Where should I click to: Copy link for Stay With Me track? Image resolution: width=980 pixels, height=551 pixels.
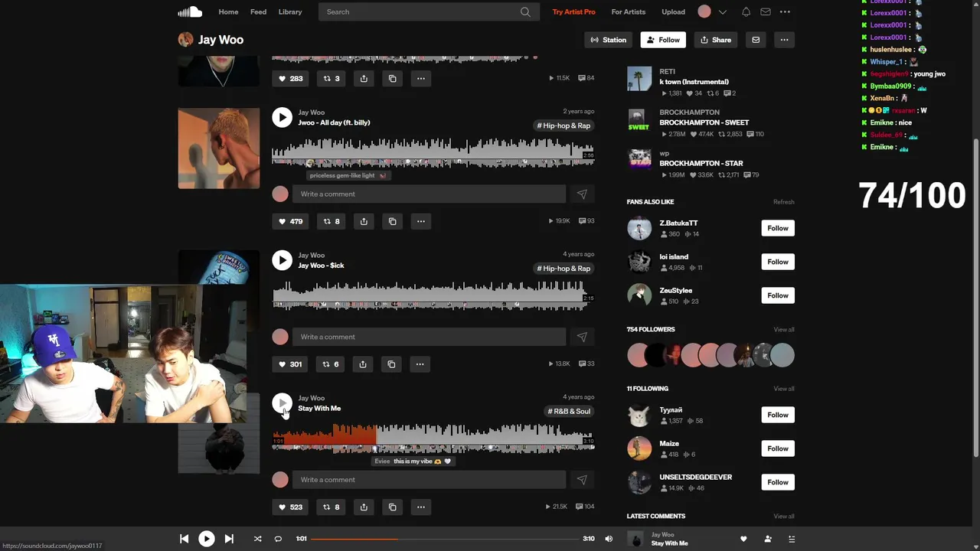392,507
